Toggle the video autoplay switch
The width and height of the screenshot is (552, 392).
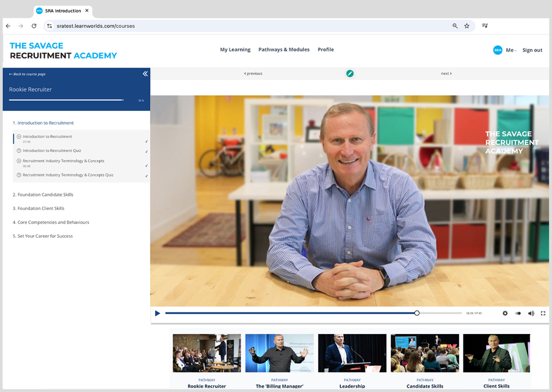tap(518, 313)
